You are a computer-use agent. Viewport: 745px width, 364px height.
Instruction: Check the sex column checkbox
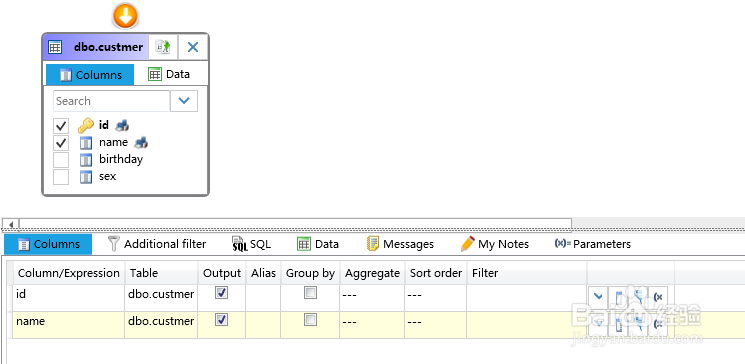click(61, 177)
